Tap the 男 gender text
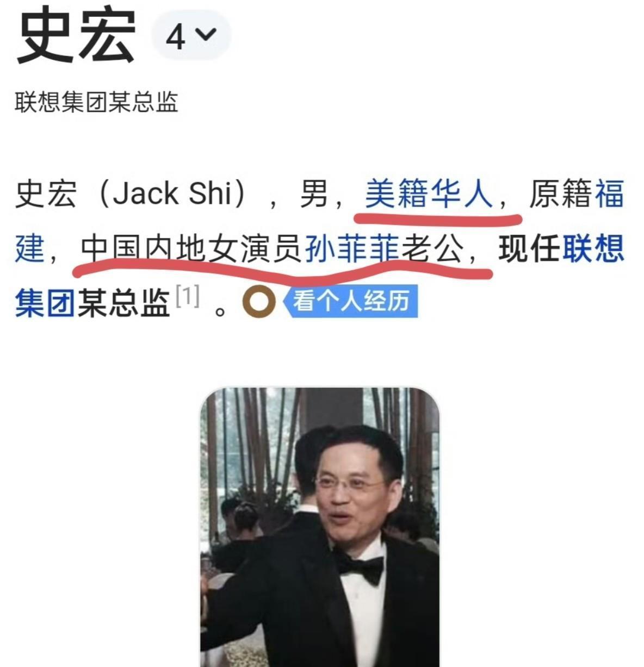 coord(314,194)
